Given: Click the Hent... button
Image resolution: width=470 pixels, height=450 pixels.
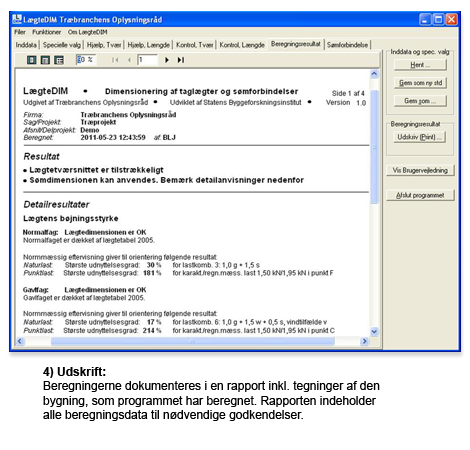Looking at the screenshot, I should (x=420, y=65).
